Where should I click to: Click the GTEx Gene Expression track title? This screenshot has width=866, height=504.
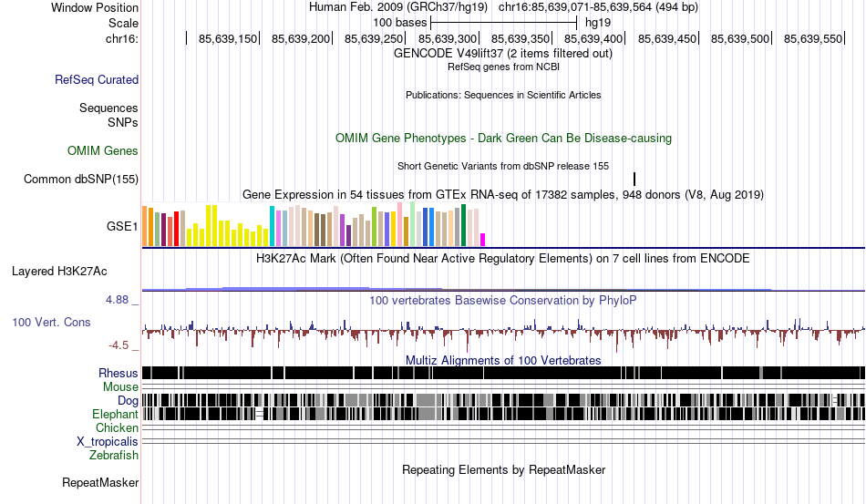(x=503, y=195)
